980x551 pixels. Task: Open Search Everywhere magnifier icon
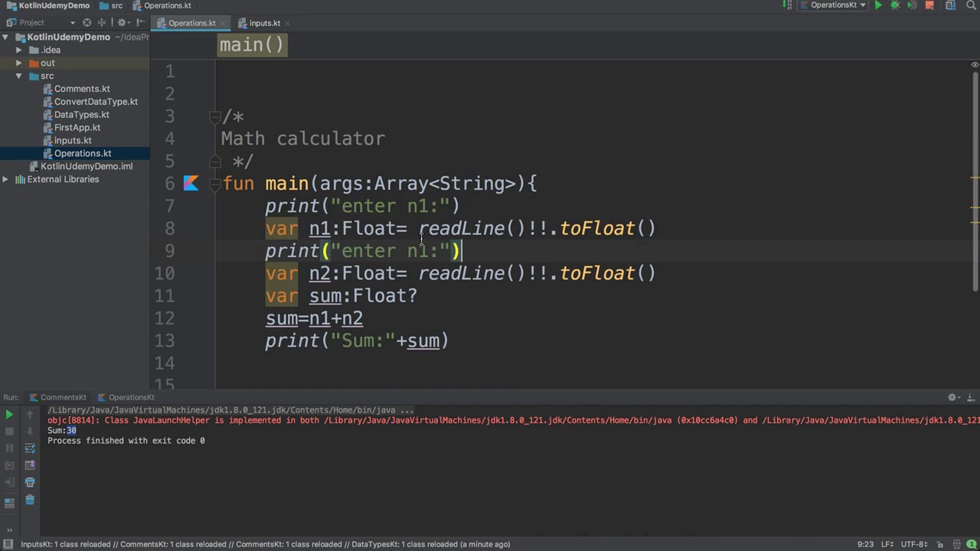971,5
